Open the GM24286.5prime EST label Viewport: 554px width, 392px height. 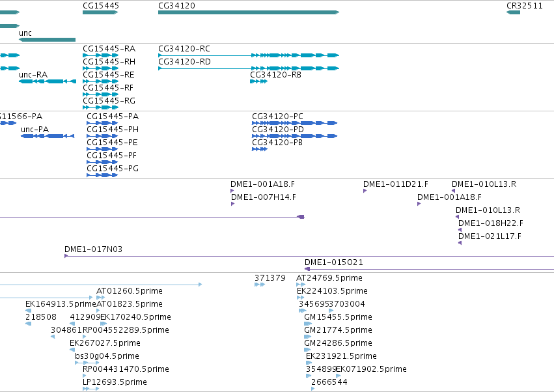338,344
